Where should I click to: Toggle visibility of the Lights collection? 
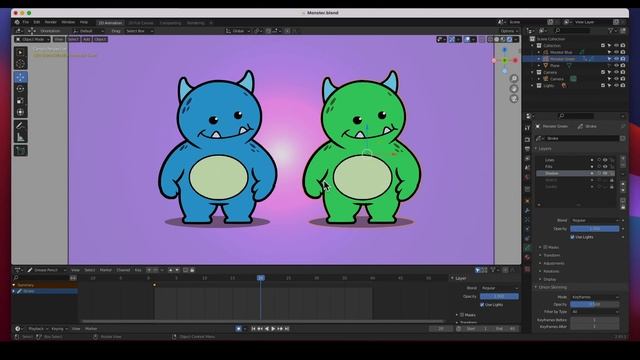pos(616,85)
